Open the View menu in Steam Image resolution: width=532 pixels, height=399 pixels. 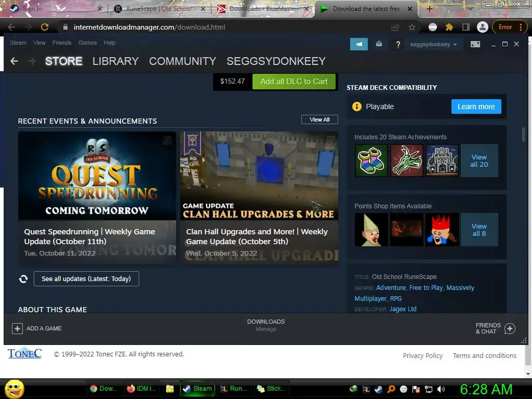pyautogui.click(x=39, y=43)
